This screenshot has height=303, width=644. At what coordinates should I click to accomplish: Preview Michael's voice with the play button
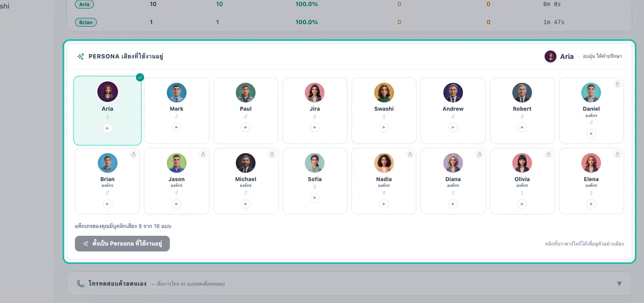click(246, 204)
